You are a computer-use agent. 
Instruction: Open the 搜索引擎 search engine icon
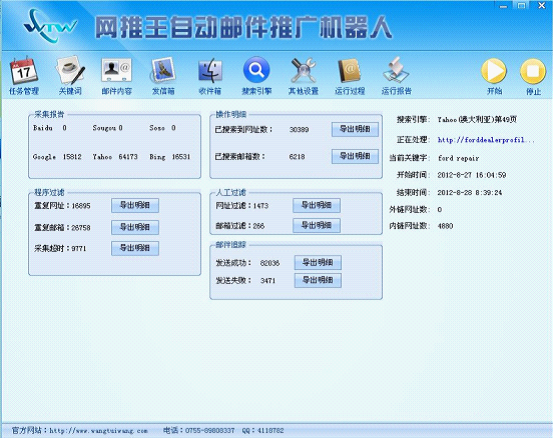(256, 70)
